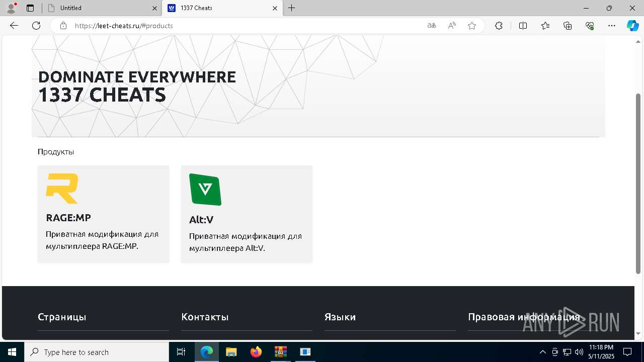Go back to the previous page
The height and width of the screenshot is (362, 644).
14,26
